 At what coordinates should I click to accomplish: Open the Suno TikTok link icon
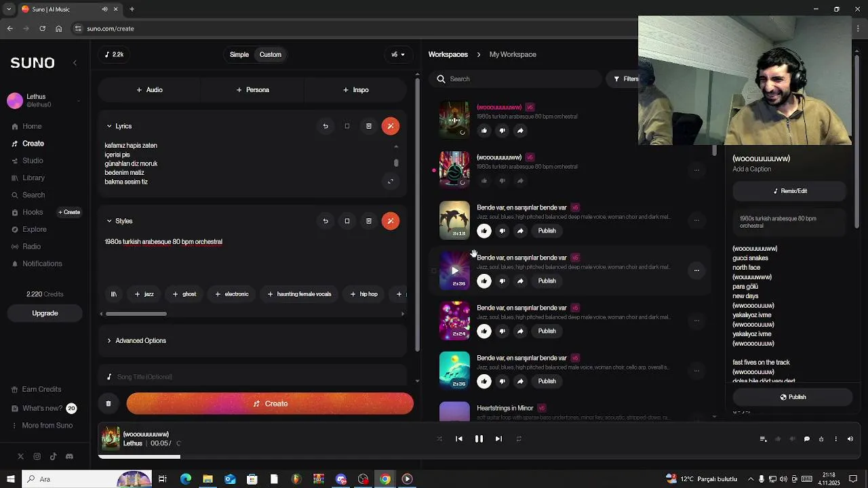53,457
